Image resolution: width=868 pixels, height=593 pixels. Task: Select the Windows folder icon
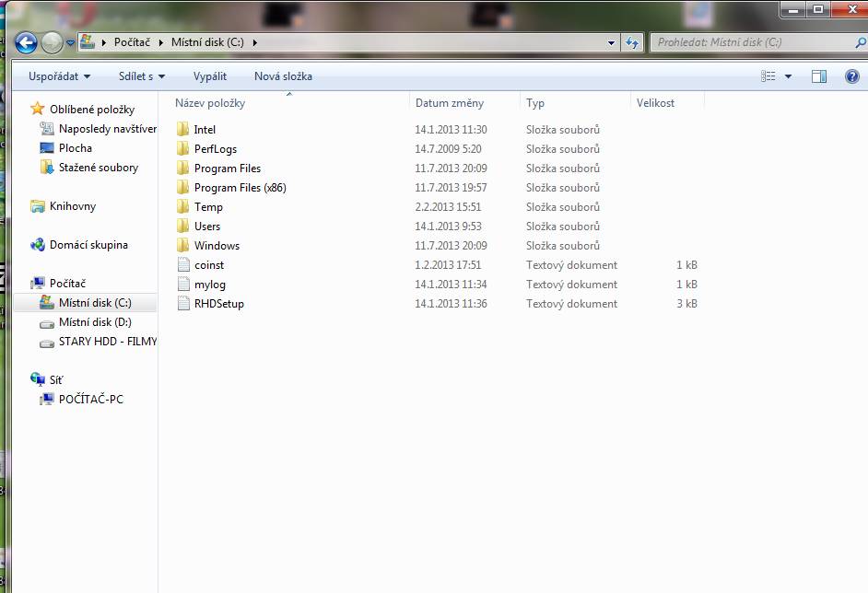pos(182,246)
